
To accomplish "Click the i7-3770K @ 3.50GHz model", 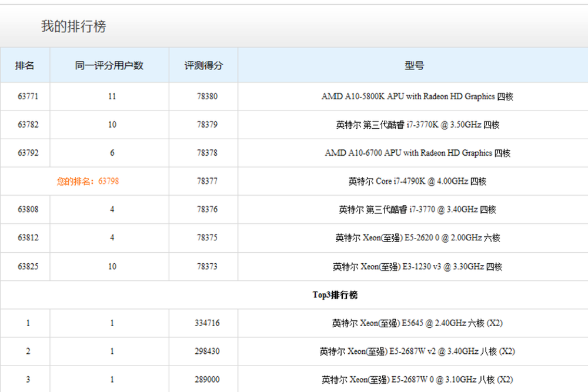I will (x=417, y=125).
